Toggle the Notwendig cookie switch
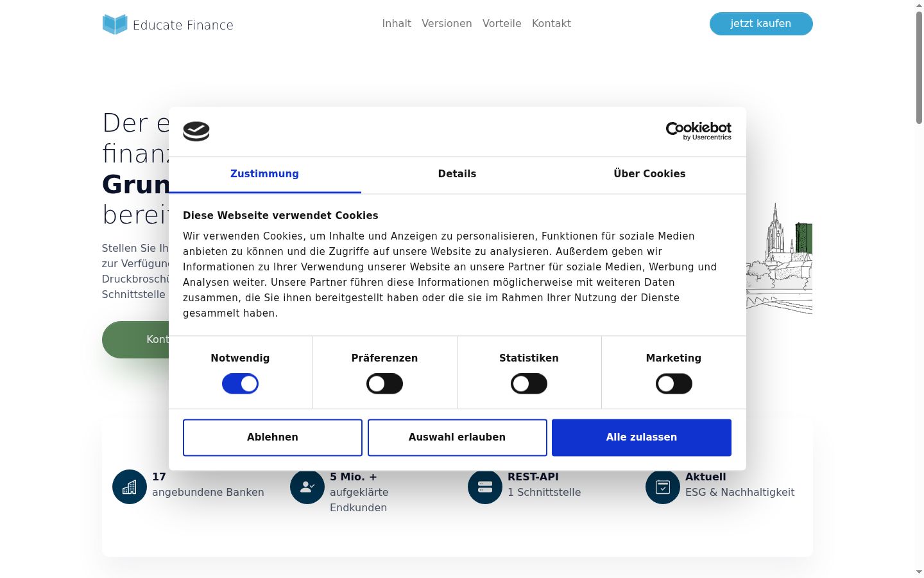924x578 pixels. pos(240,384)
